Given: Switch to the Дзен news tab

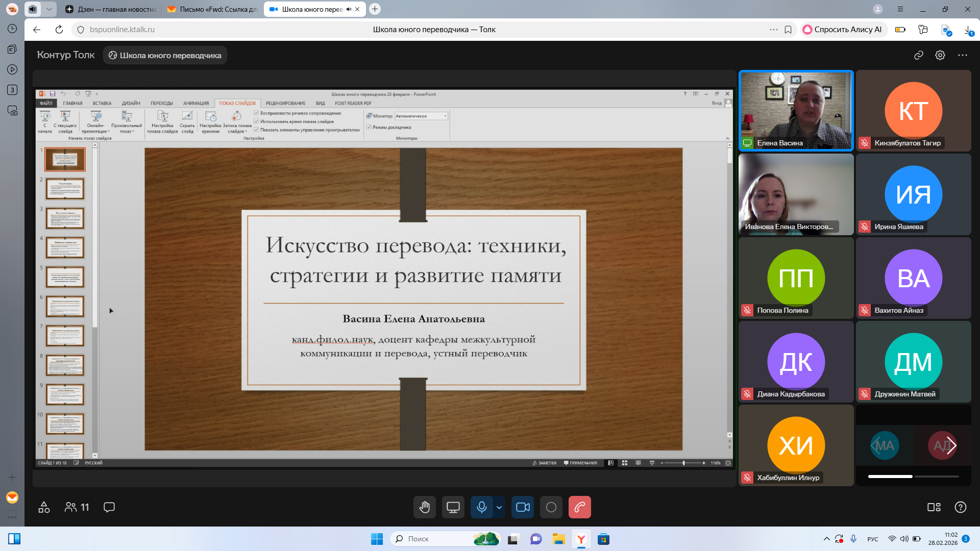Looking at the screenshot, I should pos(111,9).
